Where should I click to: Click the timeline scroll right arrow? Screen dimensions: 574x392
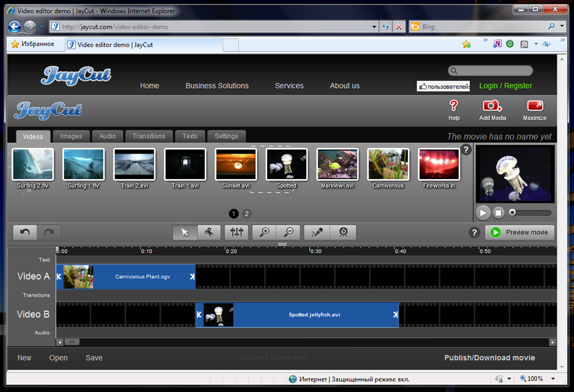point(553,342)
